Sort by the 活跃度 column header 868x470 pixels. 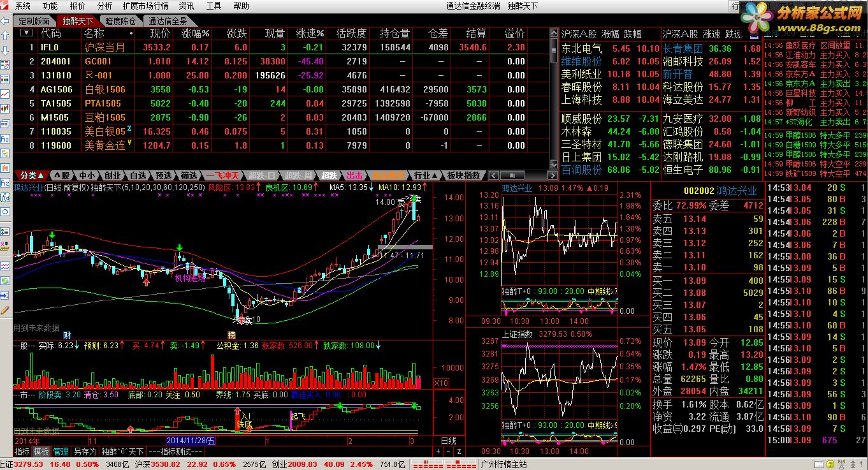(x=351, y=33)
